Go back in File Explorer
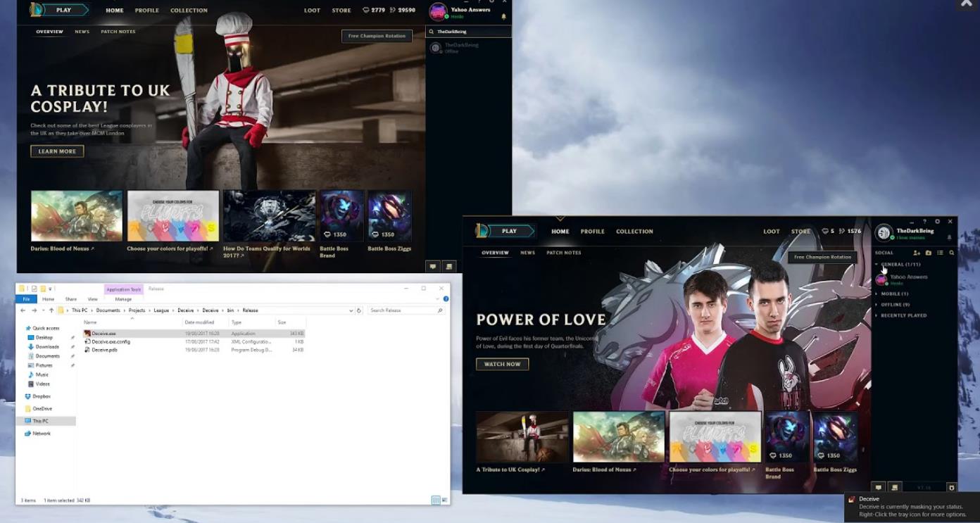 pyautogui.click(x=23, y=310)
